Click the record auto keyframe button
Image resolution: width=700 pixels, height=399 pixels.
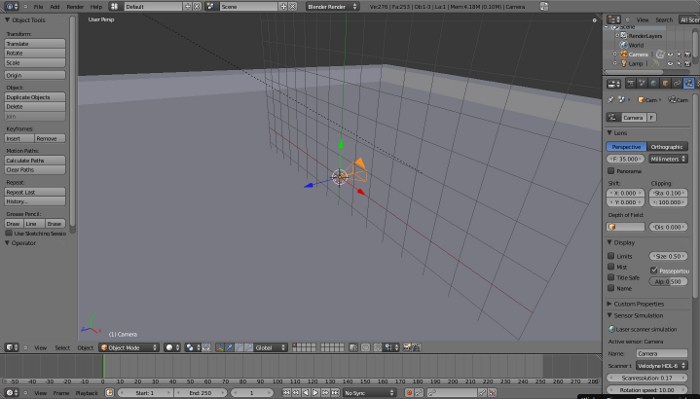tap(408, 393)
